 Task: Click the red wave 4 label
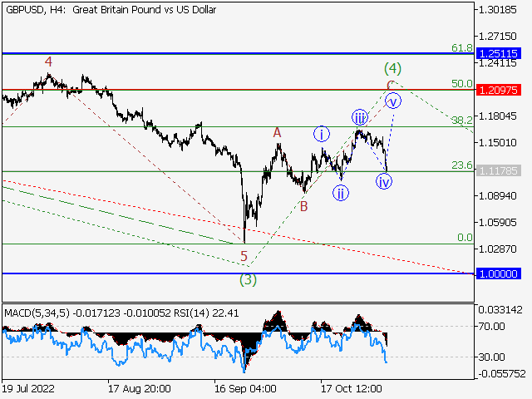click(48, 62)
